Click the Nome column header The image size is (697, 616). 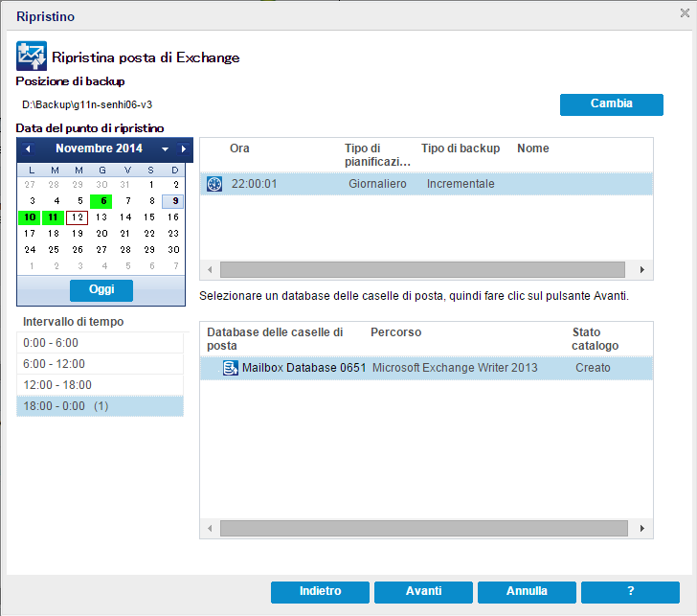point(533,148)
